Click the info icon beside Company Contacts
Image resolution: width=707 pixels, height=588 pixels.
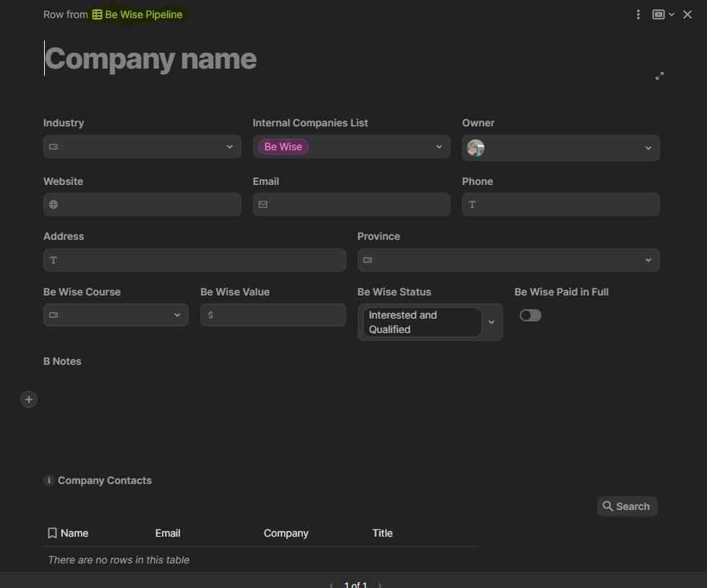pyautogui.click(x=49, y=480)
